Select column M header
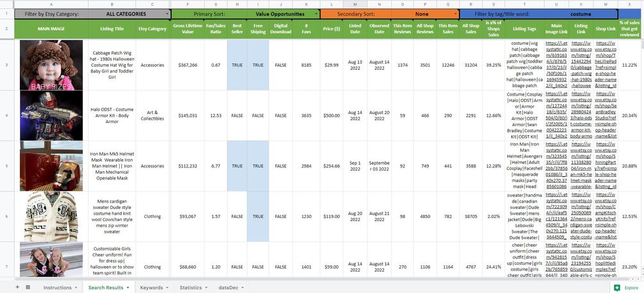 click(355, 4)
